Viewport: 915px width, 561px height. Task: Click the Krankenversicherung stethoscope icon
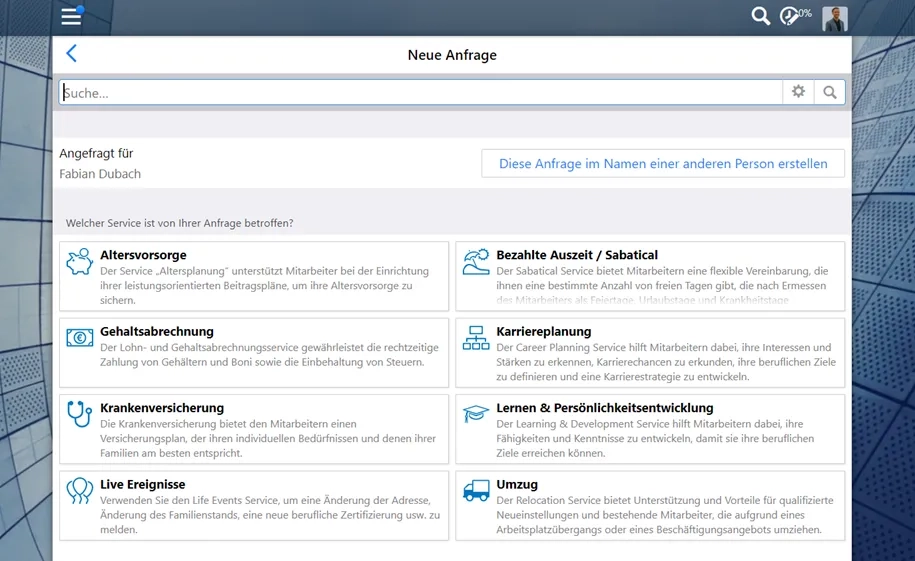[x=79, y=414]
